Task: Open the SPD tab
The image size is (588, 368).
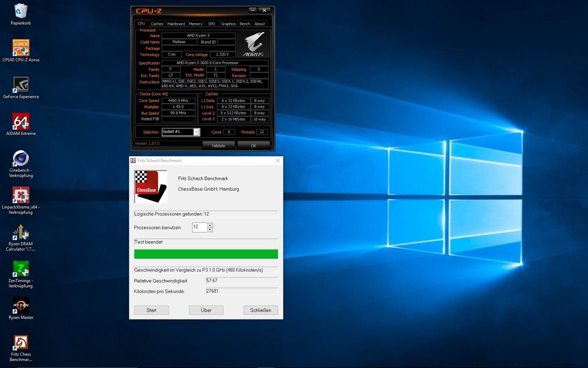Action: tap(212, 24)
